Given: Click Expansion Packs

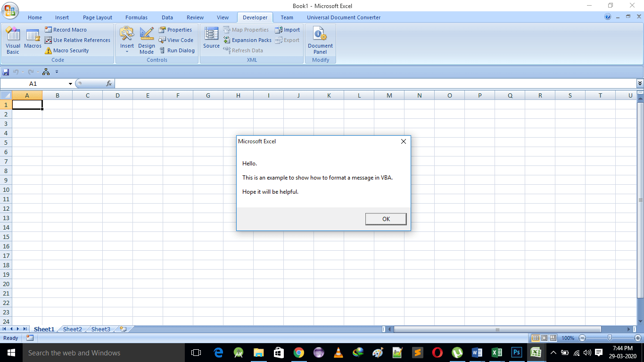Looking at the screenshot, I should click(247, 40).
